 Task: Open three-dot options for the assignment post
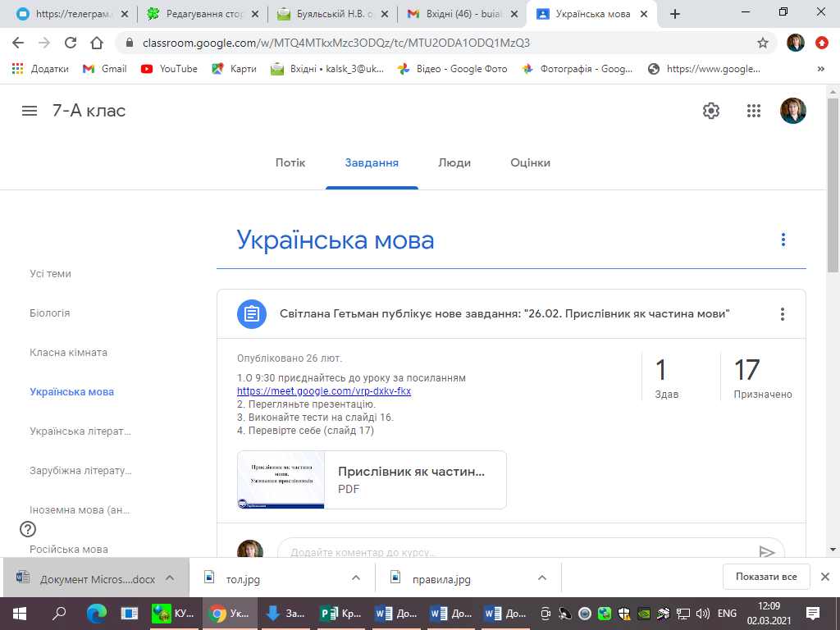[x=783, y=314]
